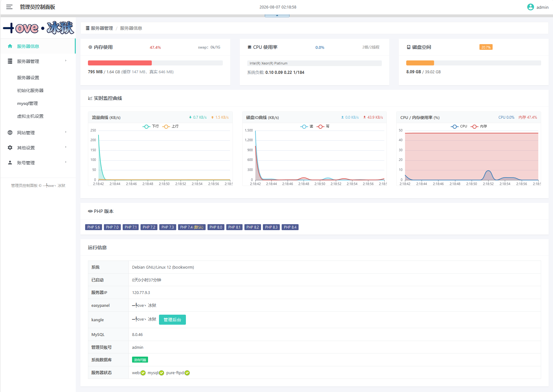
Task: Select the PHP 7.1 version tag
Action: [131, 227]
